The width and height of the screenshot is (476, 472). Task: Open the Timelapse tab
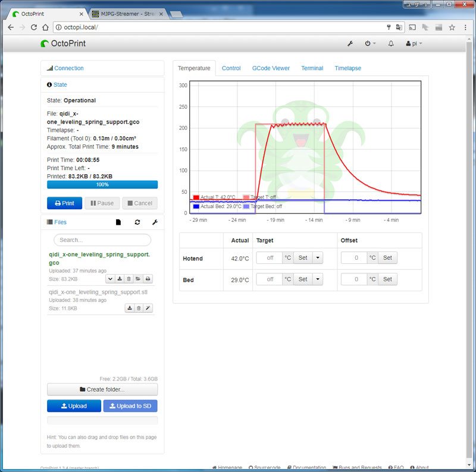[x=348, y=68]
